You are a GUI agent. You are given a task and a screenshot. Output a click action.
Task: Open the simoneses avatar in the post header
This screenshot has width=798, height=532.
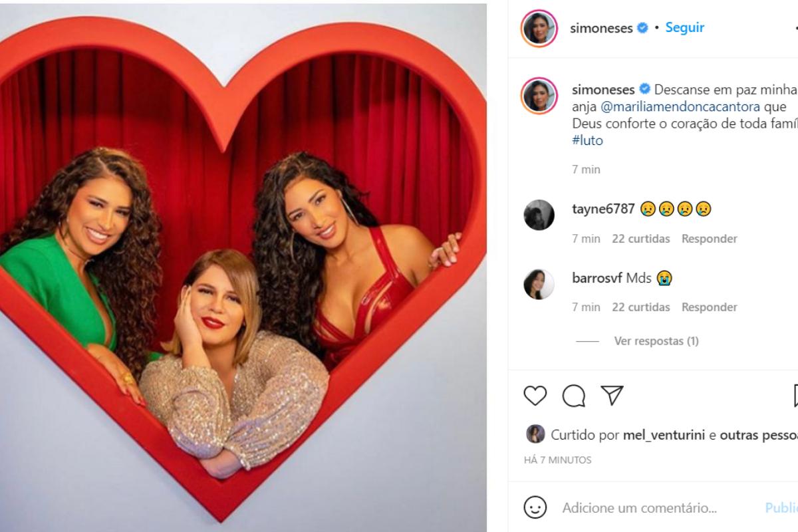click(x=539, y=28)
